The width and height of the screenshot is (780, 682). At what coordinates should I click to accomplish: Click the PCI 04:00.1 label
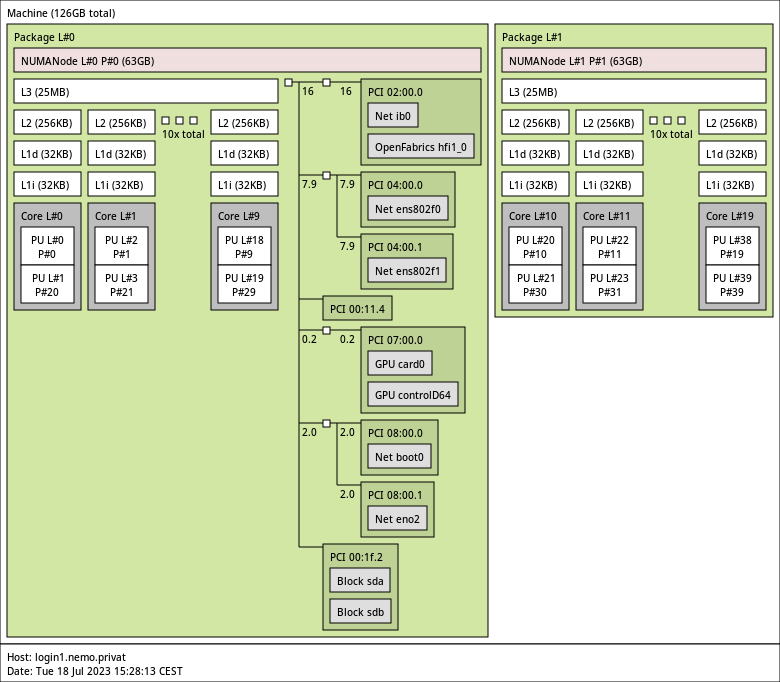pyautogui.click(x=395, y=247)
